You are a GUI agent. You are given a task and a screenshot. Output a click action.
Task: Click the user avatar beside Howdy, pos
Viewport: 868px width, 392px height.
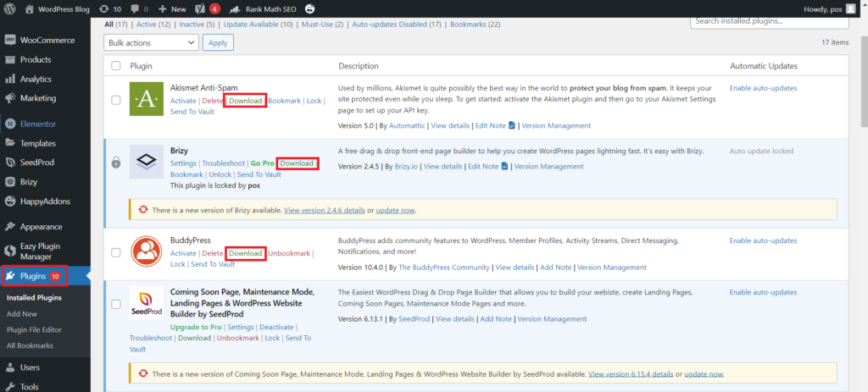[x=849, y=8]
